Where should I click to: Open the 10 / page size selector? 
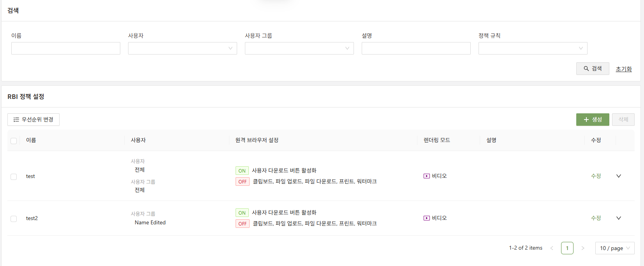[614, 248]
